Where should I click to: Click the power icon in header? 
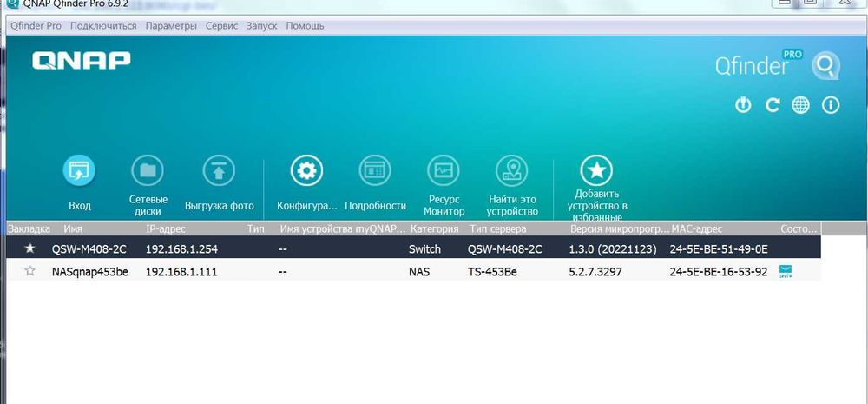pyautogui.click(x=743, y=105)
